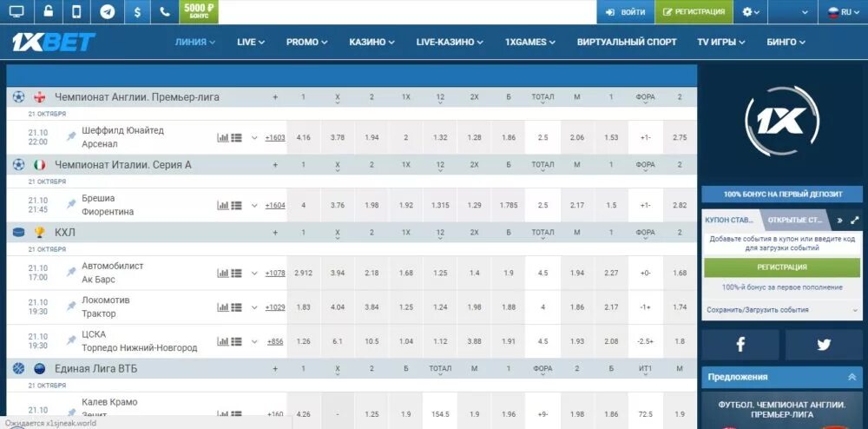Collapse the Предложения panel
868x429 pixels.
click(852, 377)
